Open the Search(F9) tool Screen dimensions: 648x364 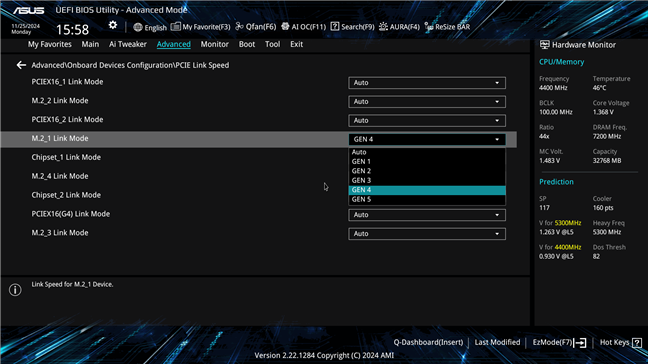pyautogui.click(x=353, y=27)
